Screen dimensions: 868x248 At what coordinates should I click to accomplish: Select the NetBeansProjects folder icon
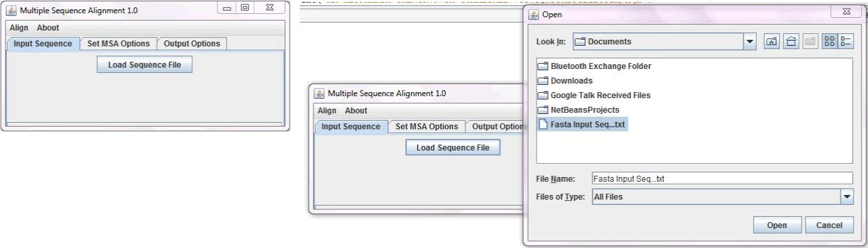coord(543,109)
